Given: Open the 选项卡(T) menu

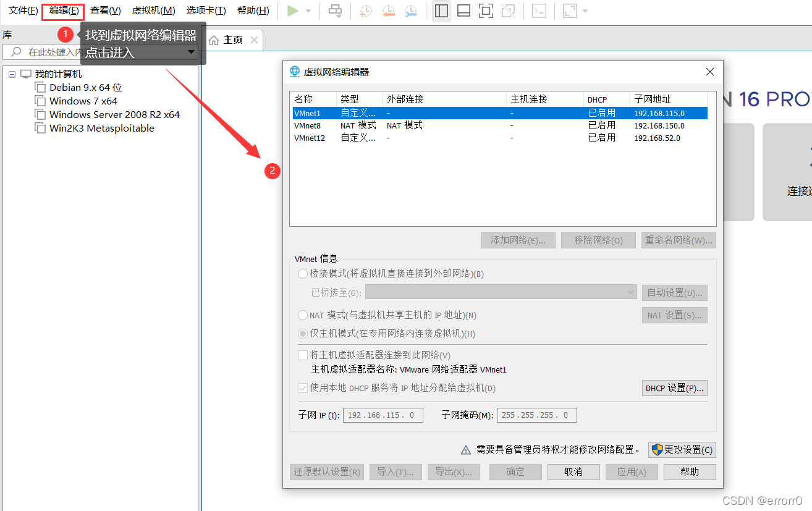Looking at the screenshot, I should 206,11.
